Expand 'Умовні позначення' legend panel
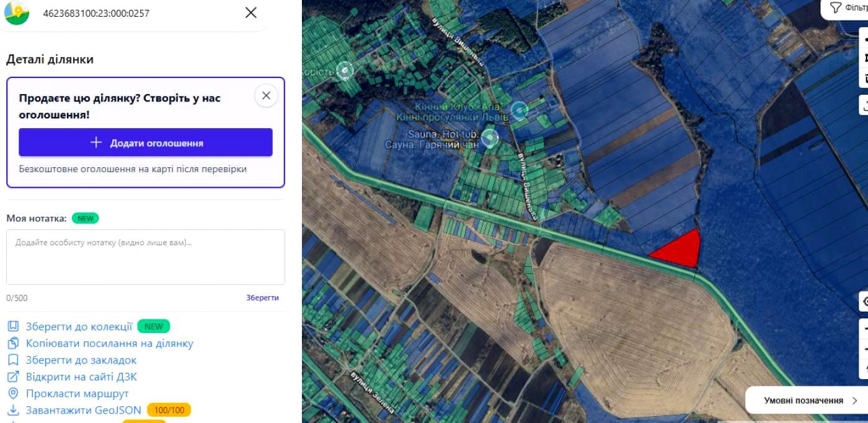The width and height of the screenshot is (868, 423). [810, 401]
